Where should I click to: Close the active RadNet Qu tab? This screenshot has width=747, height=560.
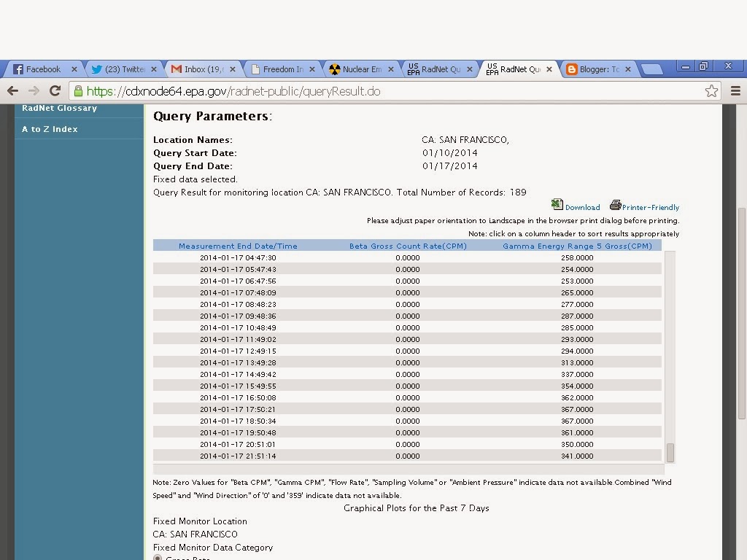[x=549, y=69]
